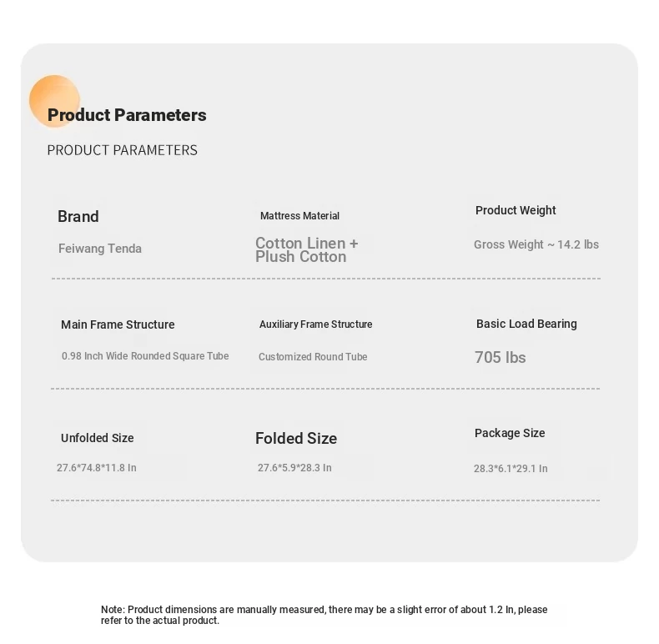Click the Package Size label
The height and width of the screenshot is (644, 659).
point(510,433)
